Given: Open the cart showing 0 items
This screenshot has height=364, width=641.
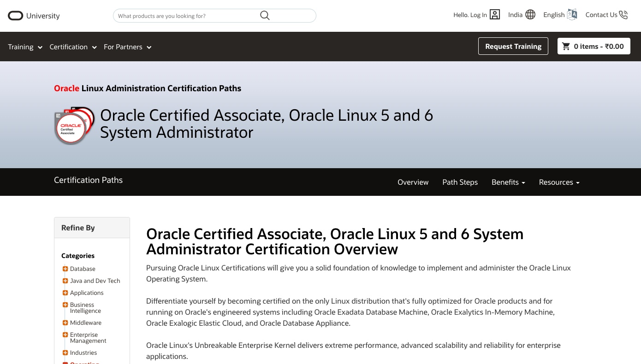Looking at the screenshot, I should [x=594, y=46].
